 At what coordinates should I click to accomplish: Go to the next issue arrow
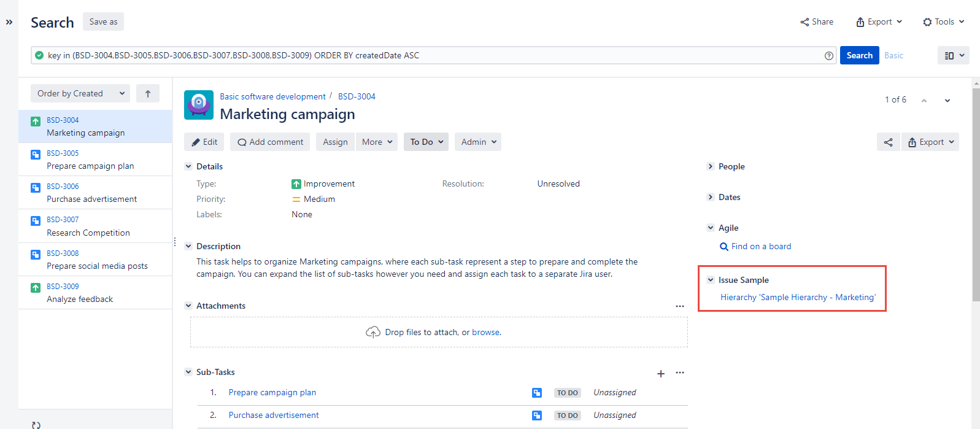pyautogui.click(x=947, y=101)
